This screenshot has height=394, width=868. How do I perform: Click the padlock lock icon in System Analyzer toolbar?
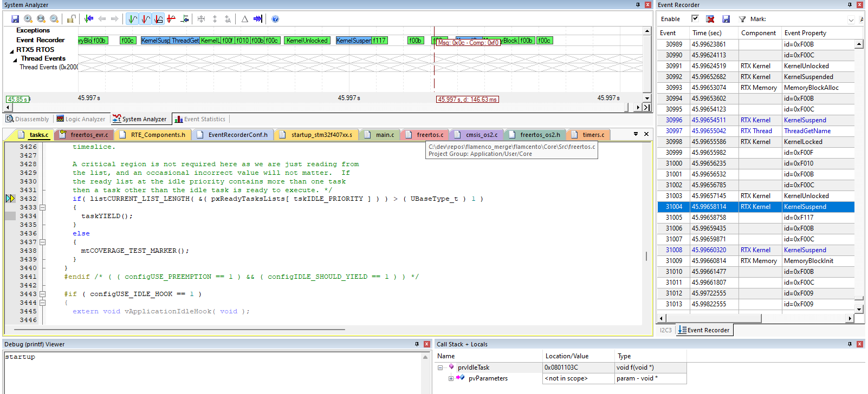[71, 19]
